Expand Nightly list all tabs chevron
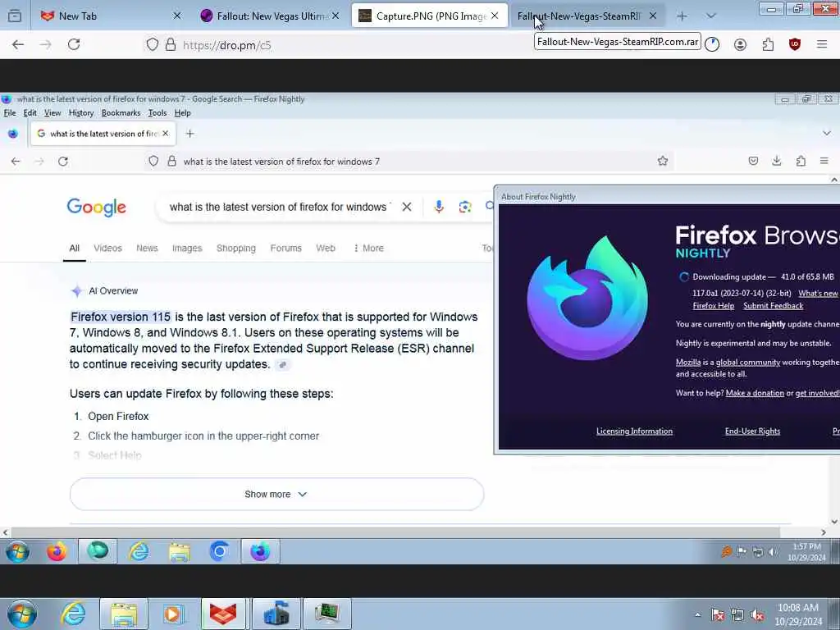Screen dimensions: 840x630 click(x=827, y=133)
